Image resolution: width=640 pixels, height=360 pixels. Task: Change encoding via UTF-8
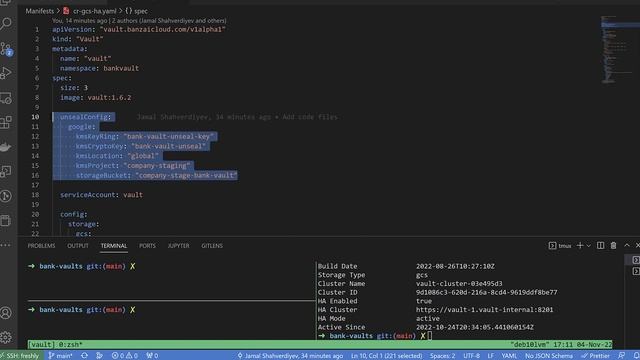click(x=471, y=356)
